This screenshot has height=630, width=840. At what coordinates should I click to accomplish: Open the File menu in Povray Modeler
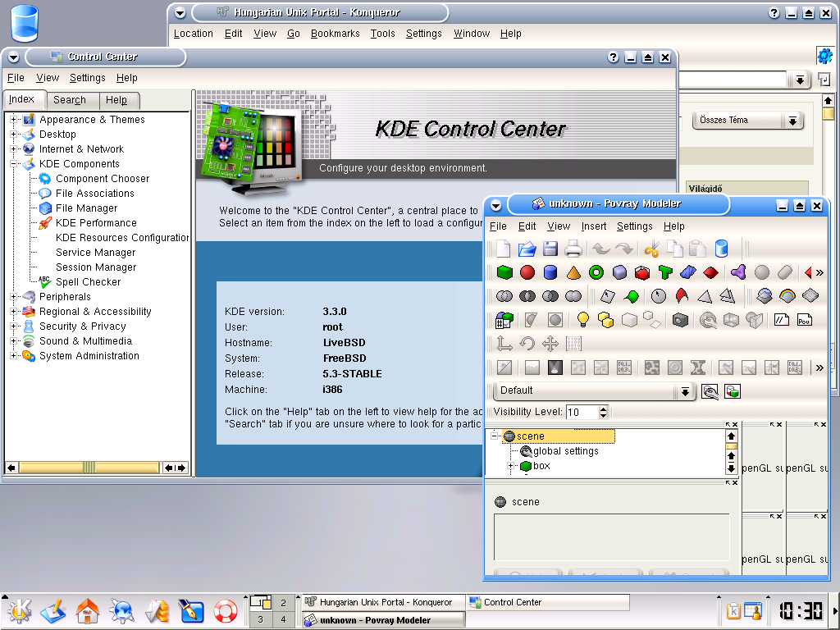[498, 226]
